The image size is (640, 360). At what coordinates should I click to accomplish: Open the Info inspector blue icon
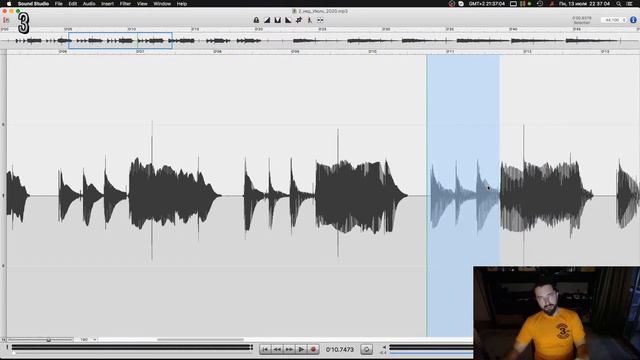tap(633, 20)
